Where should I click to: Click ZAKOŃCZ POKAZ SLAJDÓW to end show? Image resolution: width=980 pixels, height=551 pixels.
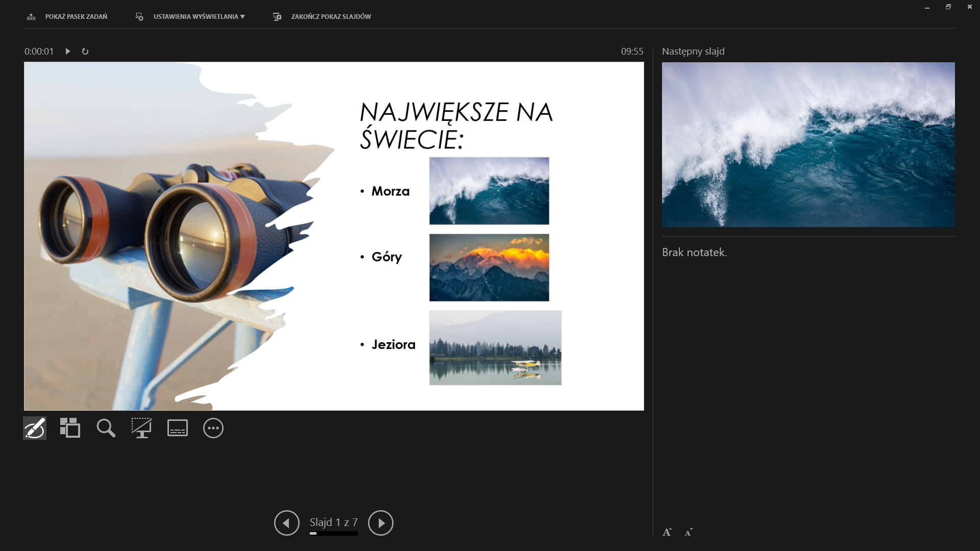coord(321,16)
